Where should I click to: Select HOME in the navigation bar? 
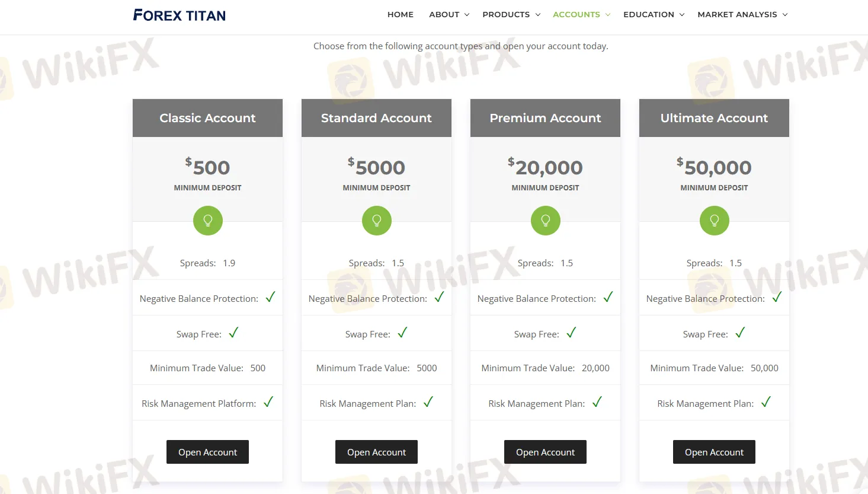pos(401,14)
